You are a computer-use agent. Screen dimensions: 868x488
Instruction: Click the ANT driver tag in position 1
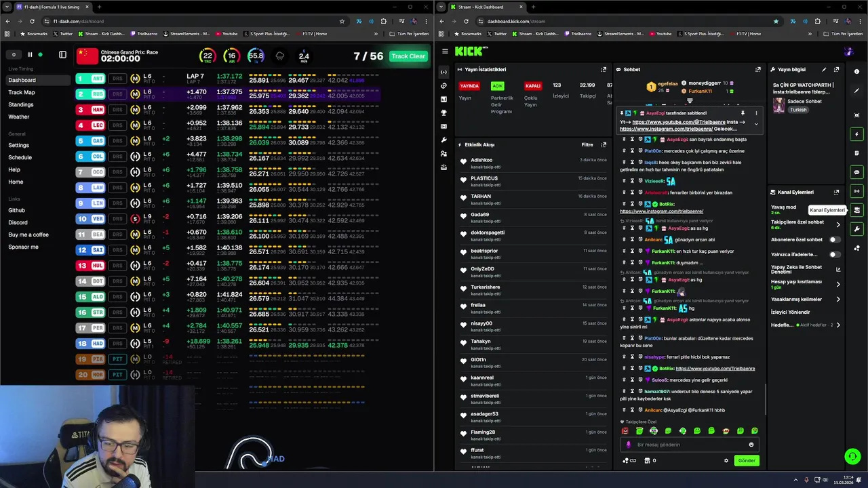pyautogui.click(x=91, y=79)
